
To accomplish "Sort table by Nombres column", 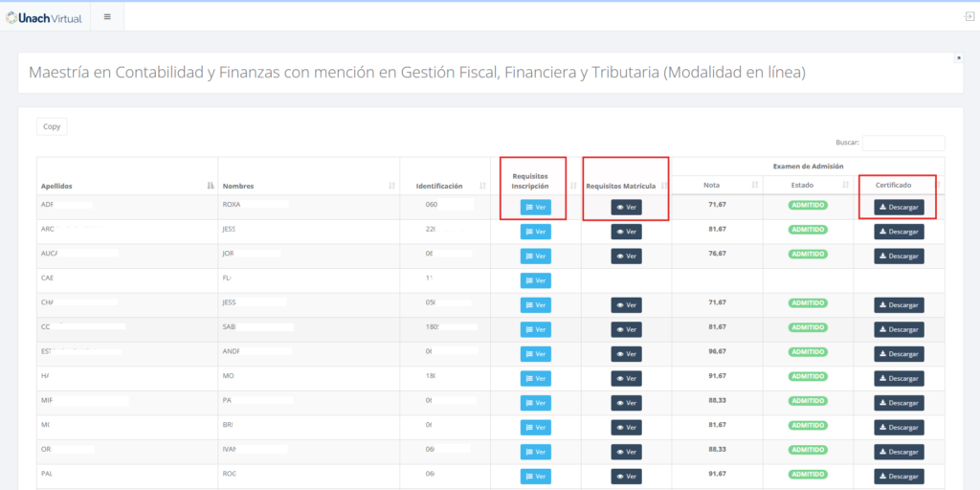I will point(308,186).
